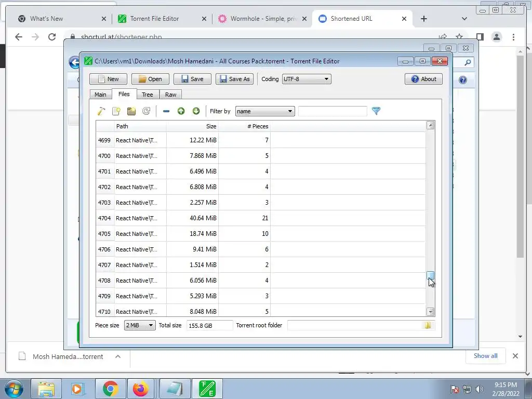Open Chrome tab search chevron
The width and height of the screenshot is (532, 399).
point(464,19)
